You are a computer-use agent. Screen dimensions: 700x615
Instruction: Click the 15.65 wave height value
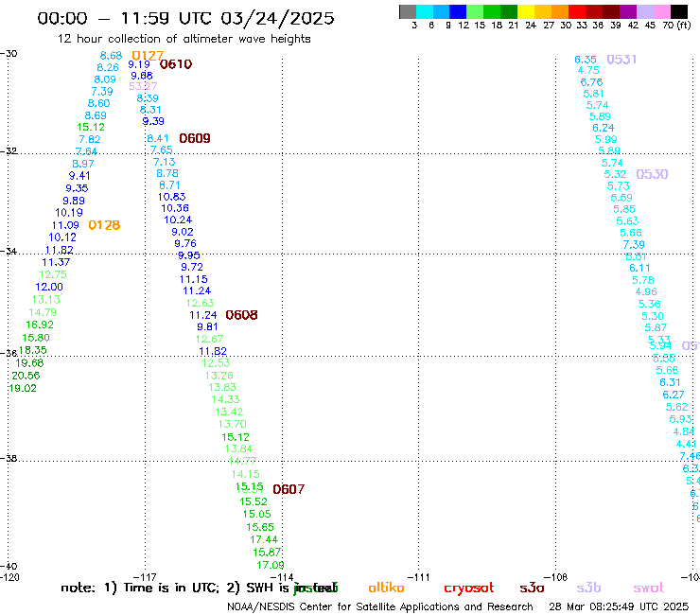coord(260,527)
